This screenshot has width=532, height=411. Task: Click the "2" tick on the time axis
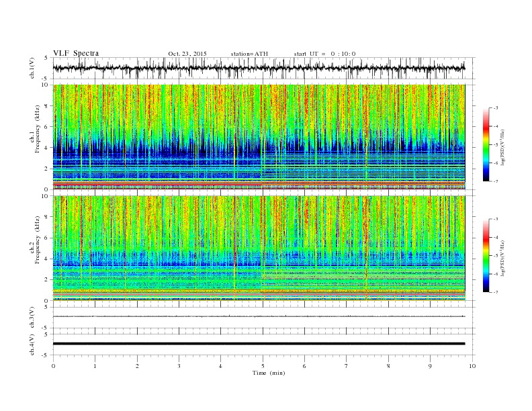[x=137, y=366]
